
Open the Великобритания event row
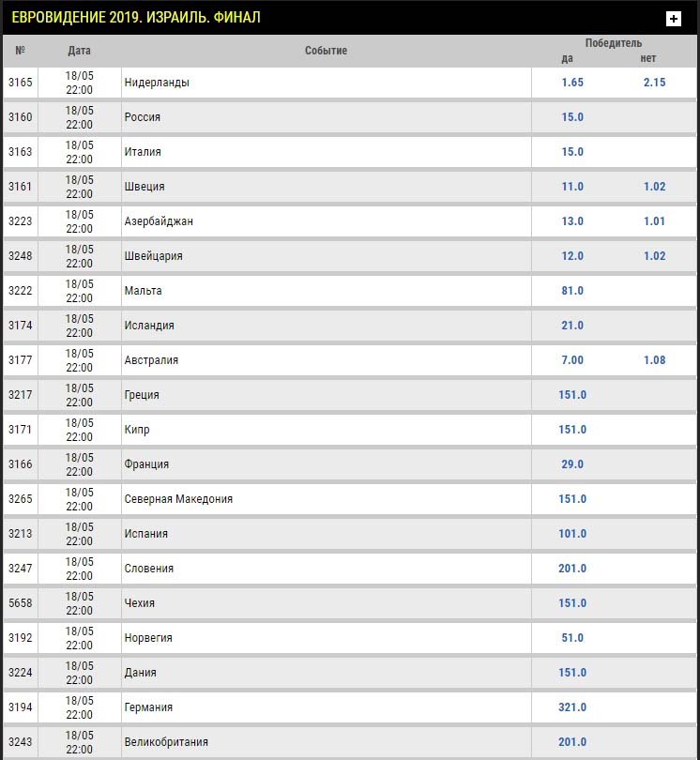click(x=349, y=742)
